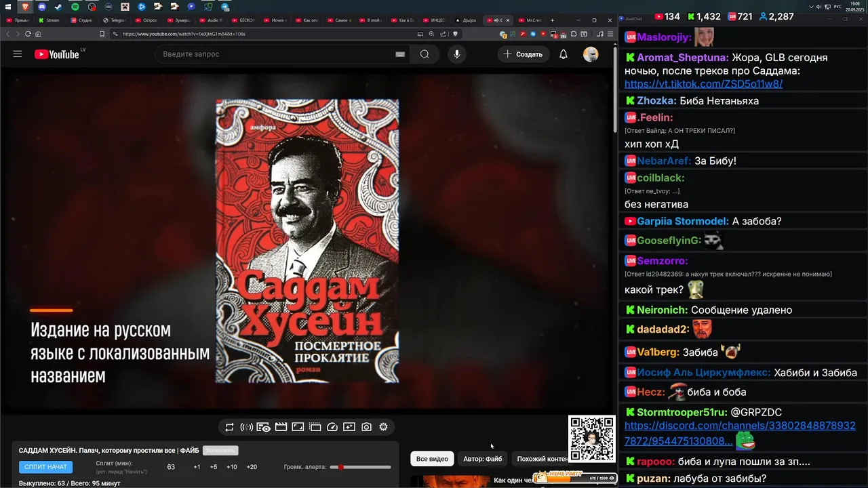Click the РУС language indicator in tray

[837, 7]
